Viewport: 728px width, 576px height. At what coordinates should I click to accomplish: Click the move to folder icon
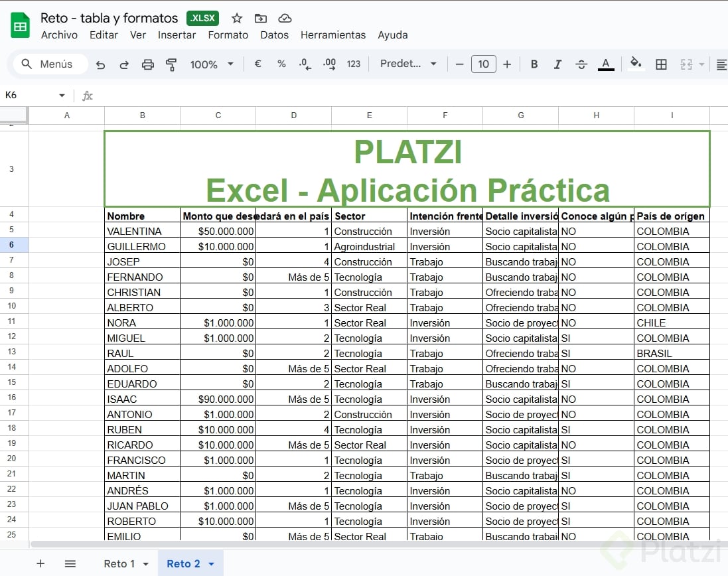coord(260,18)
